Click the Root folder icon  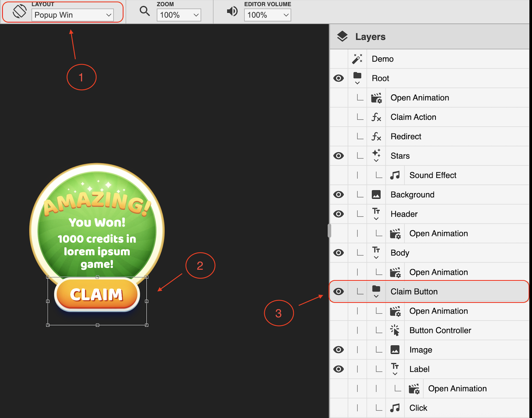pyautogui.click(x=357, y=76)
